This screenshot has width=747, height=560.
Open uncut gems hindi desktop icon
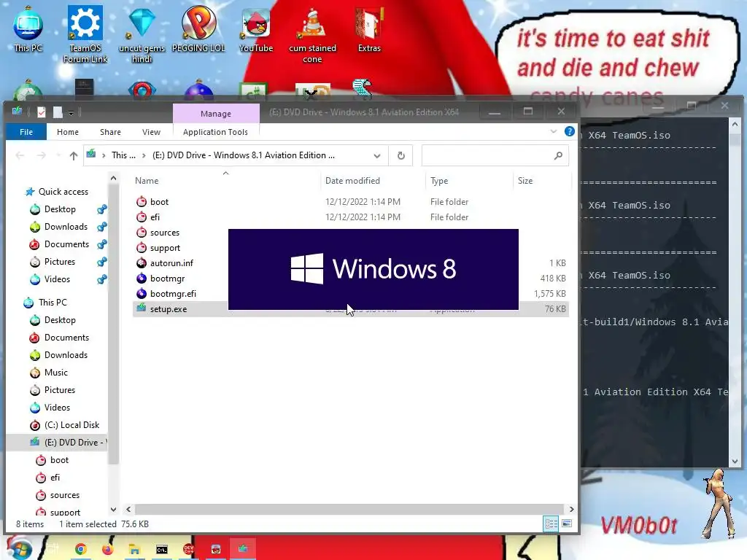[142, 34]
